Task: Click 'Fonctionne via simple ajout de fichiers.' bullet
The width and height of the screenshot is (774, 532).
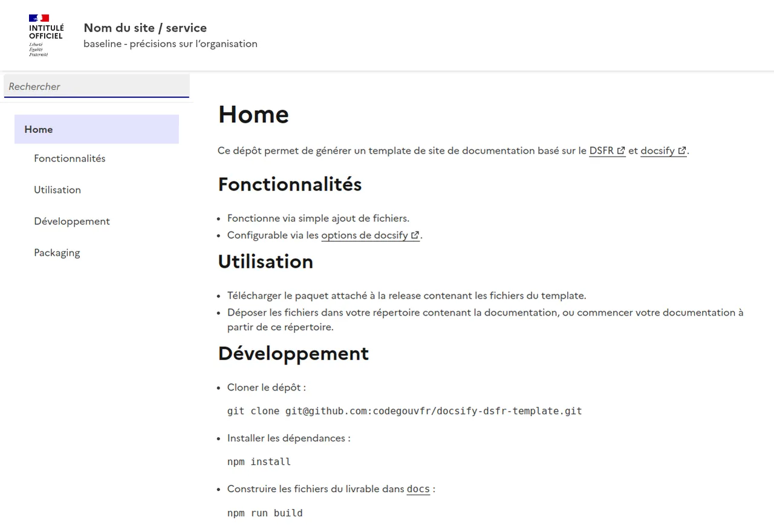Action: 318,218
